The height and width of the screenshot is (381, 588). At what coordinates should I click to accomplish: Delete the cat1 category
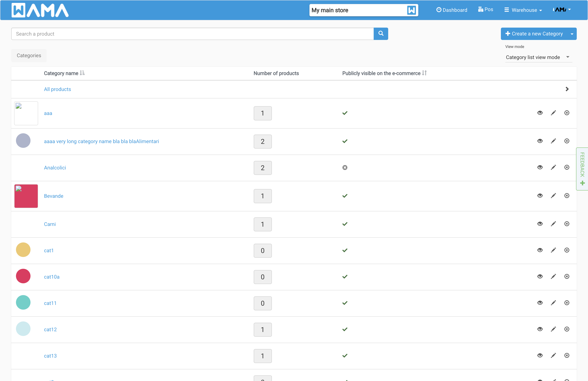point(567,250)
